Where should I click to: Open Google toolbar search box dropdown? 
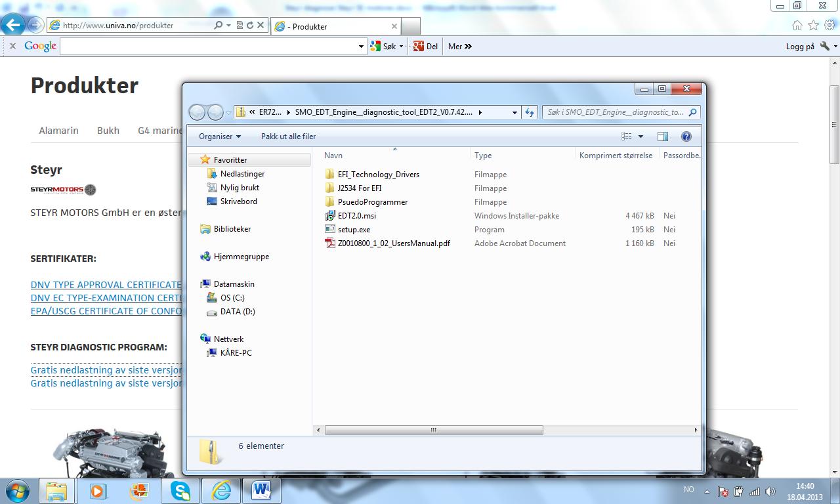[361, 47]
